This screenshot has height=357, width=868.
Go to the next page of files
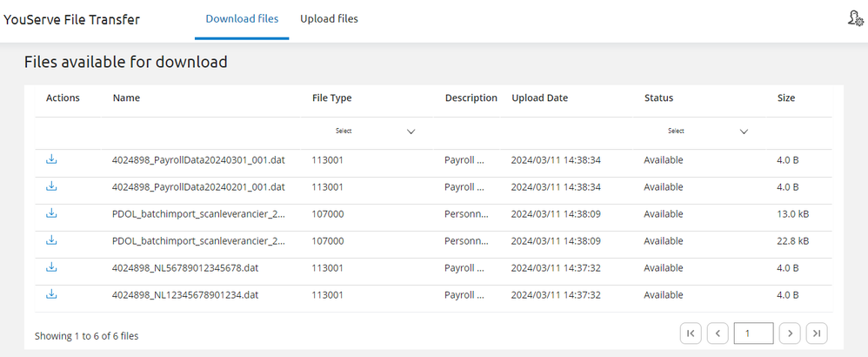(x=789, y=333)
